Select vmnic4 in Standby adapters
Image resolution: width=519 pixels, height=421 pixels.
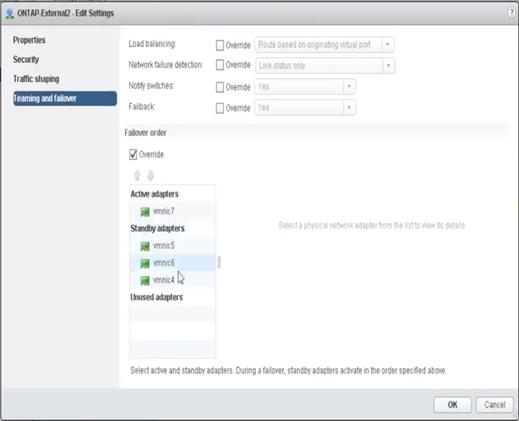(x=172, y=280)
